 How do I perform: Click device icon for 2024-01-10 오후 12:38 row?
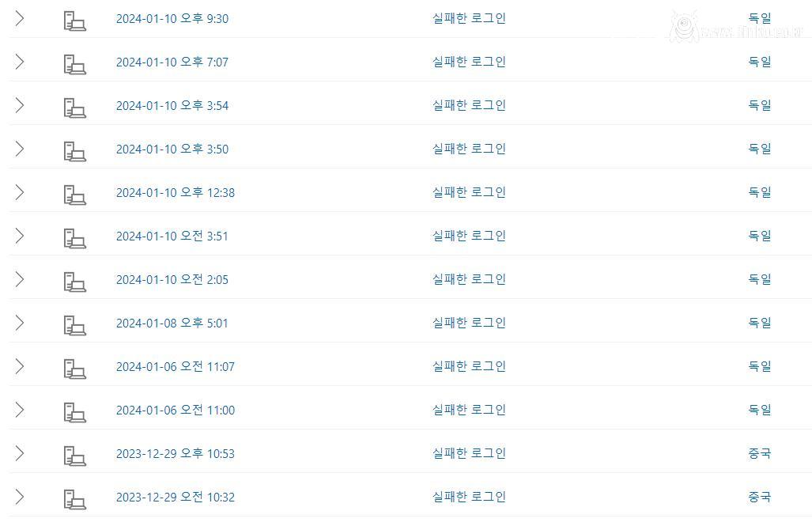coord(74,195)
